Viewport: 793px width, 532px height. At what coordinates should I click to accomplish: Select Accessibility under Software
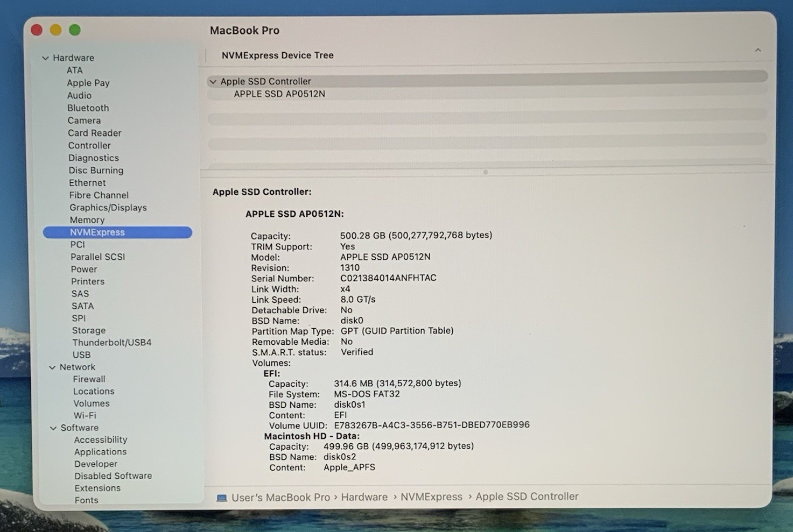click(x=101, y=439)
